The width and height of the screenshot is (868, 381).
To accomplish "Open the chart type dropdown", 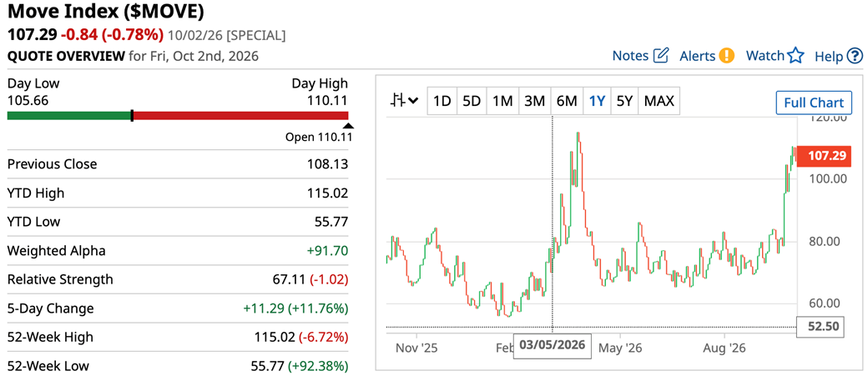I will pos(405,101).
